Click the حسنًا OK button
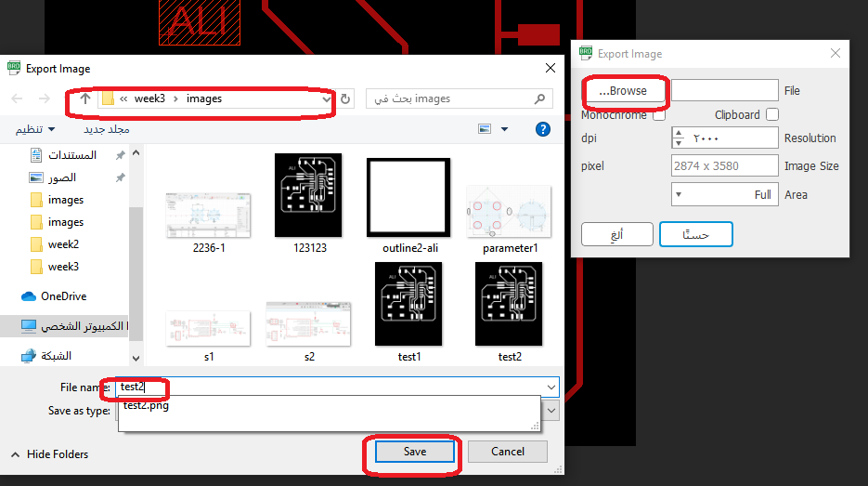The image size is (868, 486). click(x=696, y=234)
